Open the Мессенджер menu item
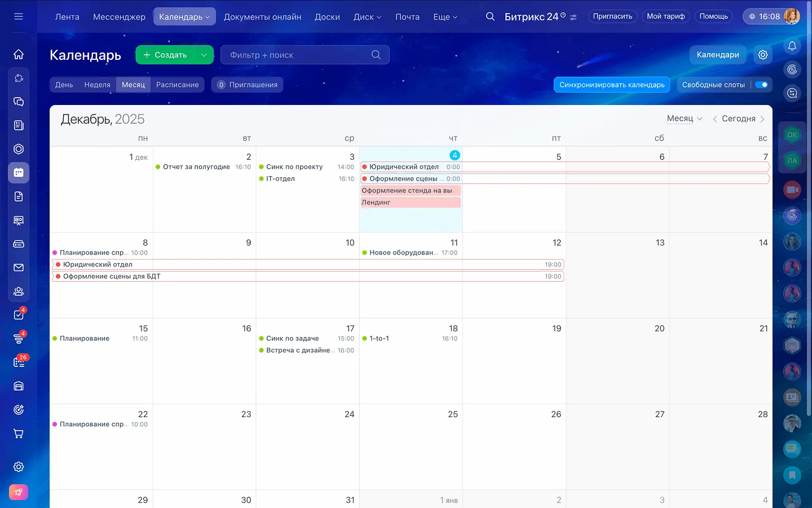This screenshot has height=508, width=812. 119,17
